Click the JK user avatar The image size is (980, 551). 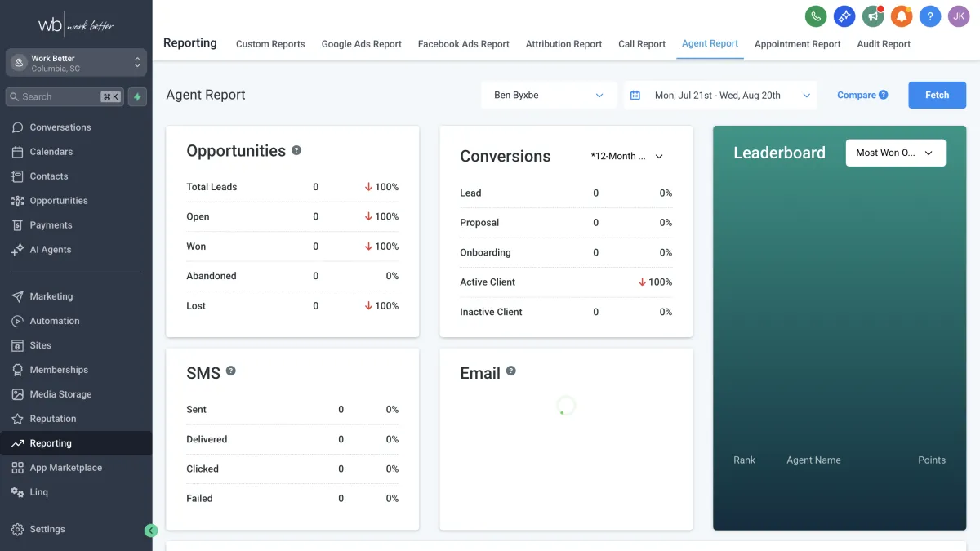point(959,16)
